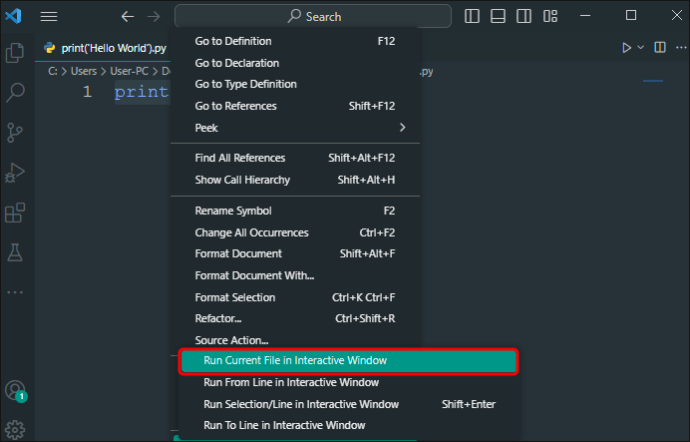
Task: Expand the run button dropdown arrow
Action: pos(641,48)
